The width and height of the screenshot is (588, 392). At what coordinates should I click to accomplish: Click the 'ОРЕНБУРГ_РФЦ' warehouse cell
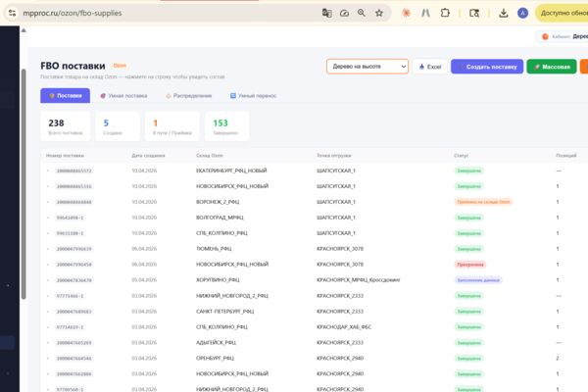pyautogui.click(x=215, y=359)
